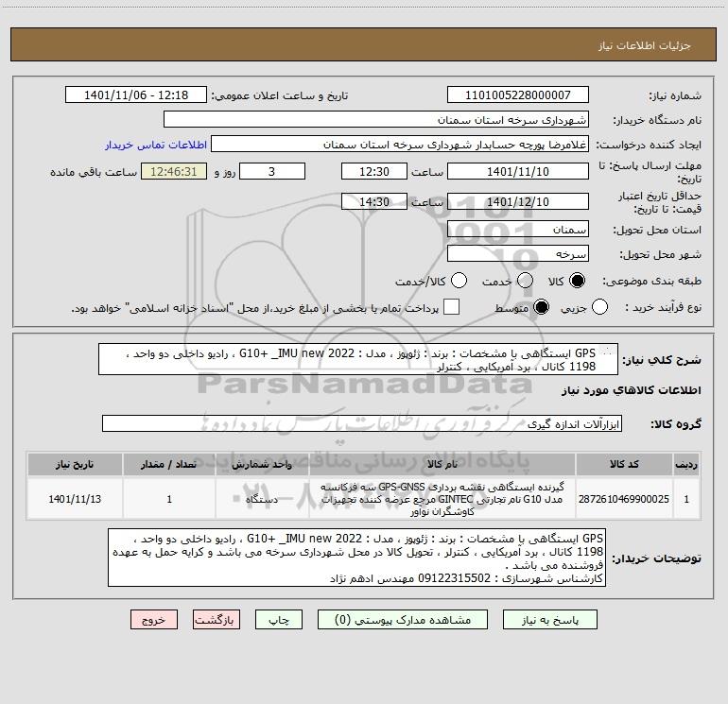Click the ردیف column header
Image resolution: width=728 pixels, height=704 pixels.
(686, 464)
